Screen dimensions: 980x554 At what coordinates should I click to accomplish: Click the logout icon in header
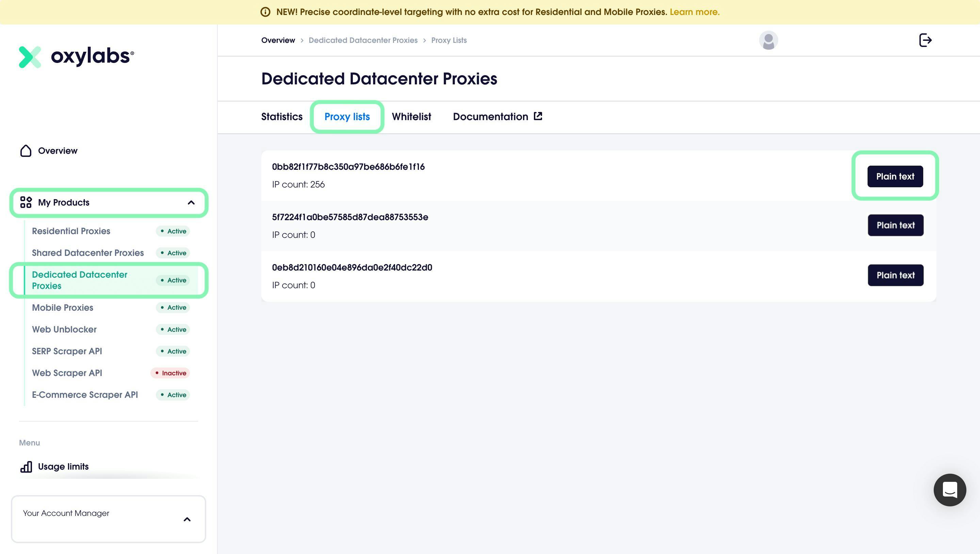925,40
